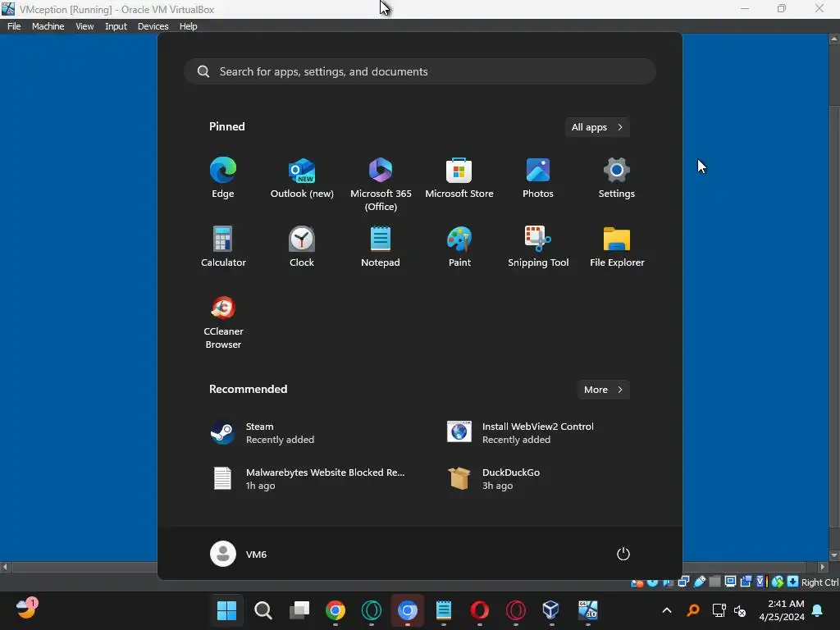Click VM viewport horizontal scrollbar left arrow
The height and width of the screenshot is (630, 840).
(x=5, y=567)
